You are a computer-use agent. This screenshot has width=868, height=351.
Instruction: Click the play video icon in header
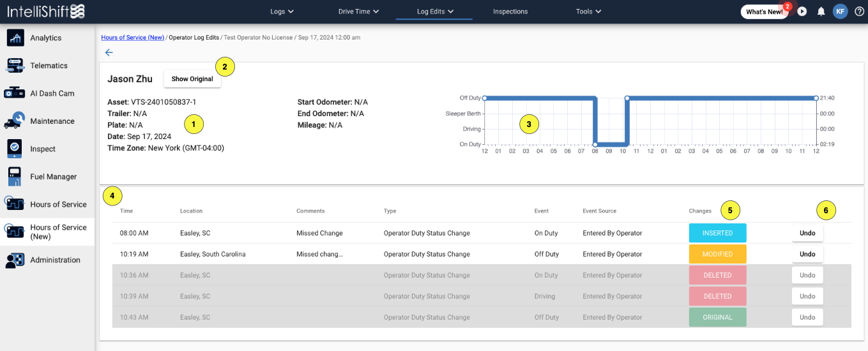[x=802, y=11]
